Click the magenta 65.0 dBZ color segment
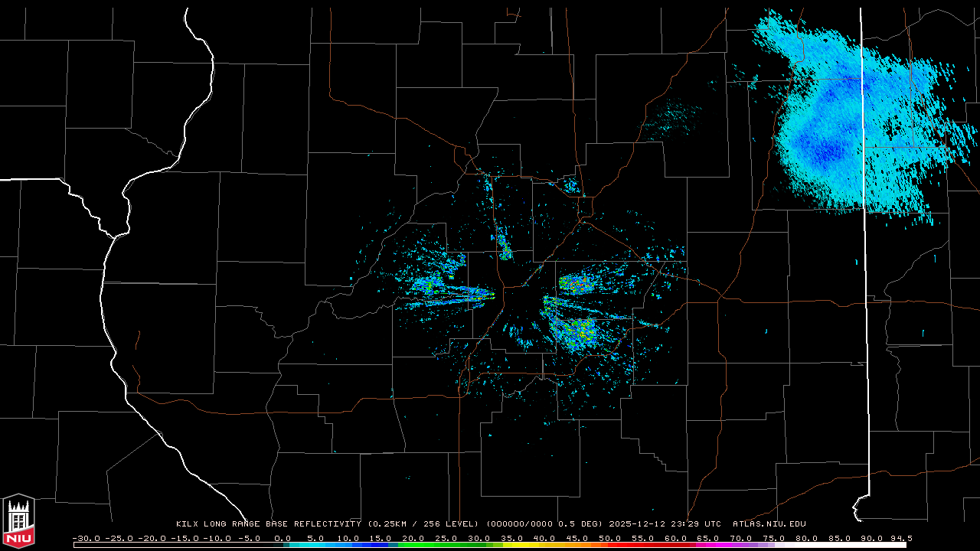This screenshot has height=551, width=980. [707, 545]
